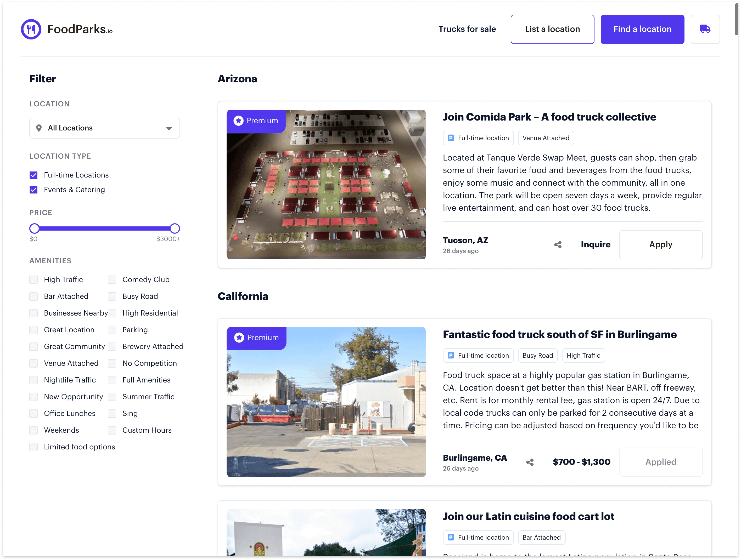Screen dimensions: 741x560
Task: Click the Apply button for the Tucson listing
Action: 660,244
